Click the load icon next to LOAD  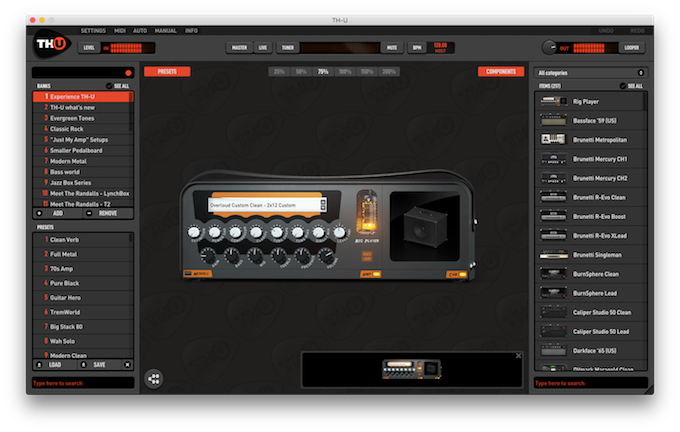[39, 365]
